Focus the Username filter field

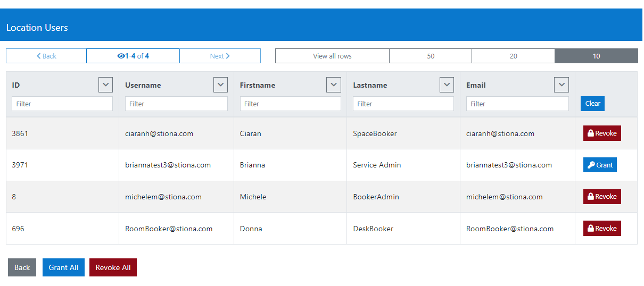[x=176, y=104]
